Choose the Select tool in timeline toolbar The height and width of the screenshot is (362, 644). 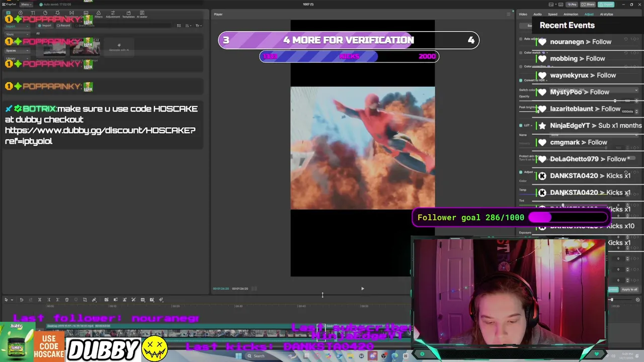coord(6,300)
